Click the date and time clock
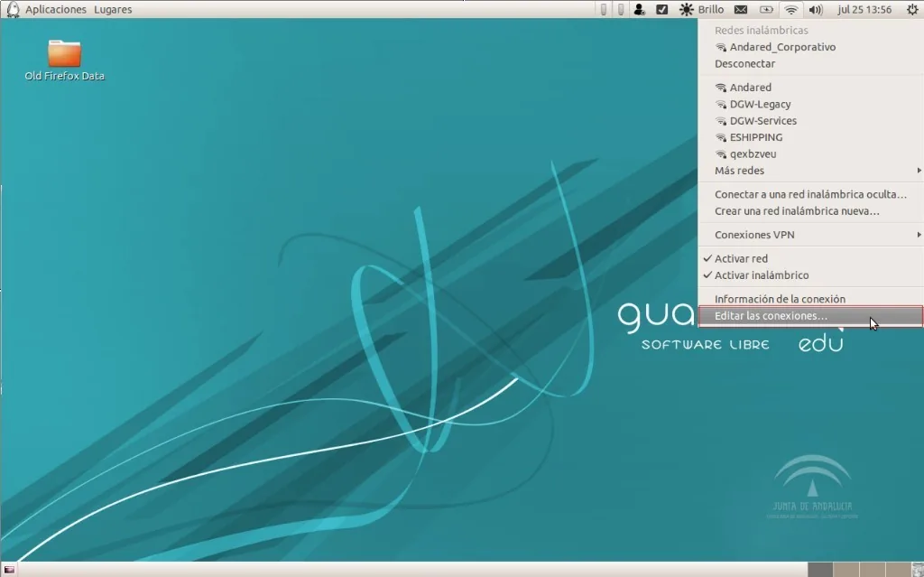924x577 pixels. pos(864,9)
